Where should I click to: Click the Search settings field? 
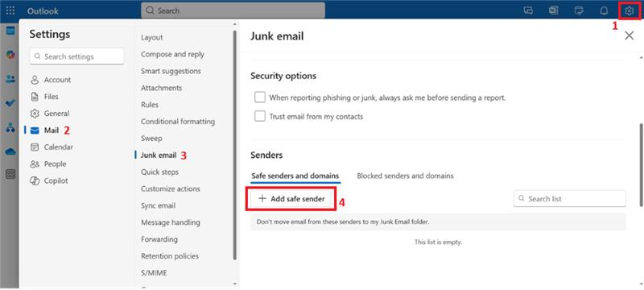[76, 56]
